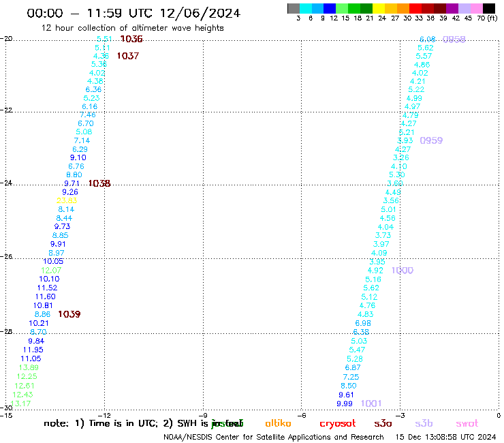Click the '70 (ft)' legend scale label

point(487,18)
